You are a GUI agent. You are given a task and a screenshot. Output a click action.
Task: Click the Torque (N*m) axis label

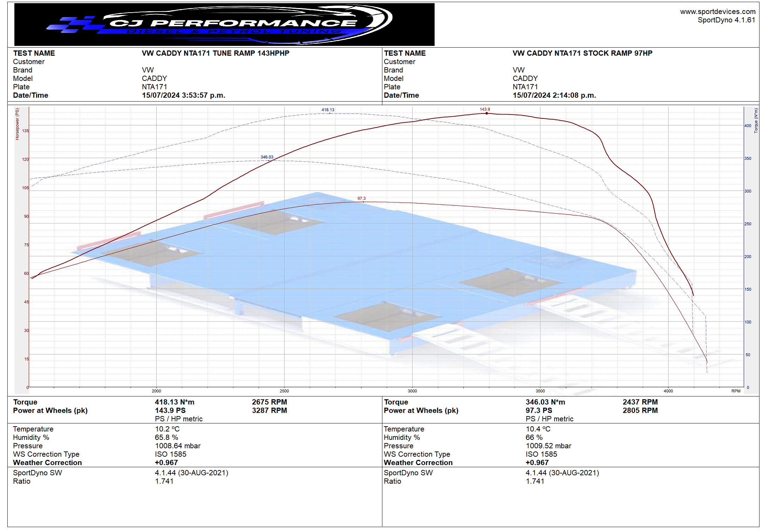coord(756,120)
